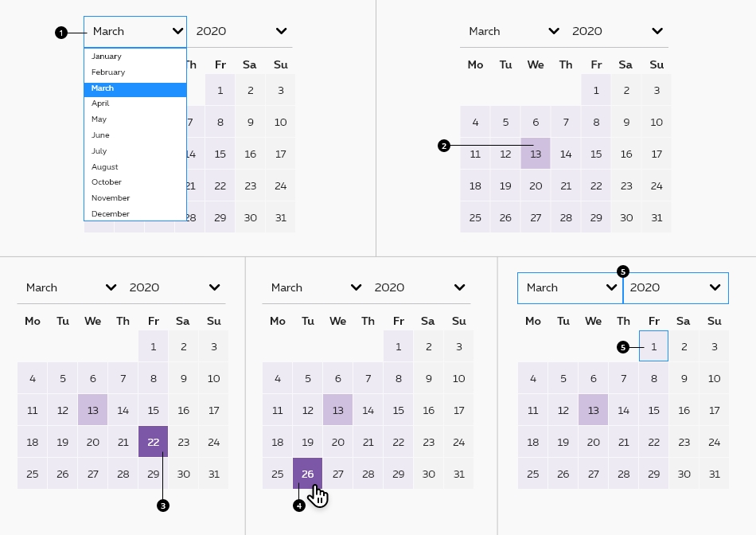Collapse the open March dropdown via its chevron
Image resolution: width=756 pixels, height=535 pixels.
click(177, 31)
